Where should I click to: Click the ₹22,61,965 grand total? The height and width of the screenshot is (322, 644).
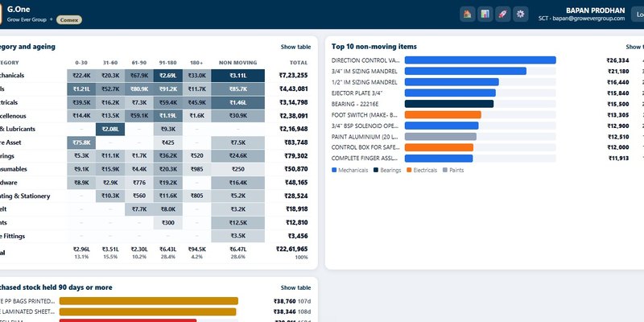[291, 249]
